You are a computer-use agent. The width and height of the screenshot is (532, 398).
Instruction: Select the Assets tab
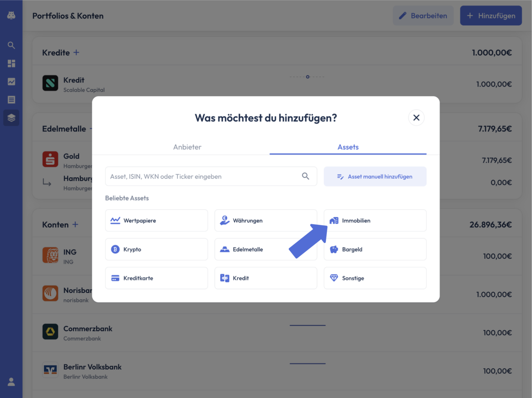[348, 147]
